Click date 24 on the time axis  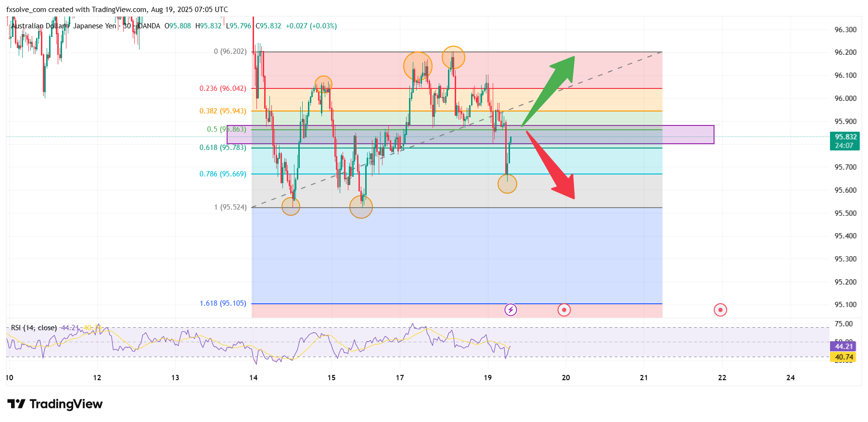791,378
